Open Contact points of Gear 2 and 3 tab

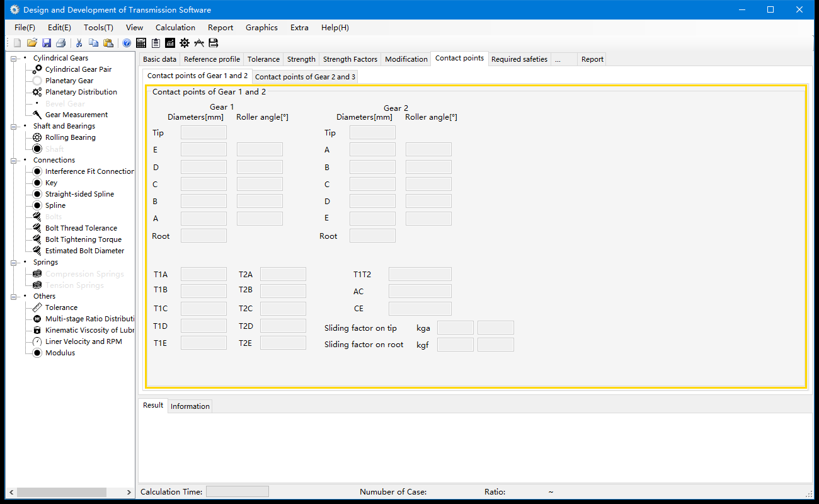click(x=305, y=77)
